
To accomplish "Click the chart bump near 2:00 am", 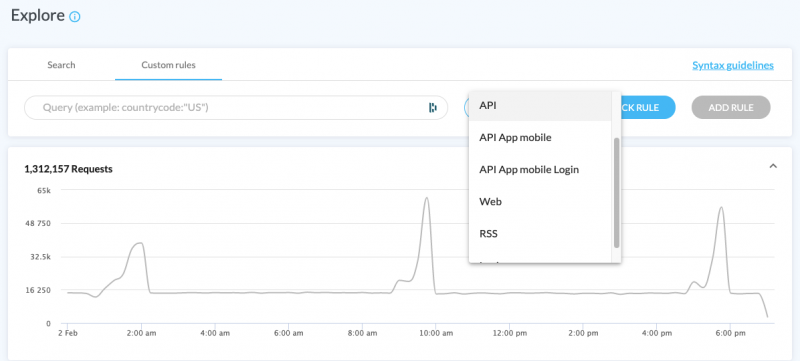I will point(137,244).
